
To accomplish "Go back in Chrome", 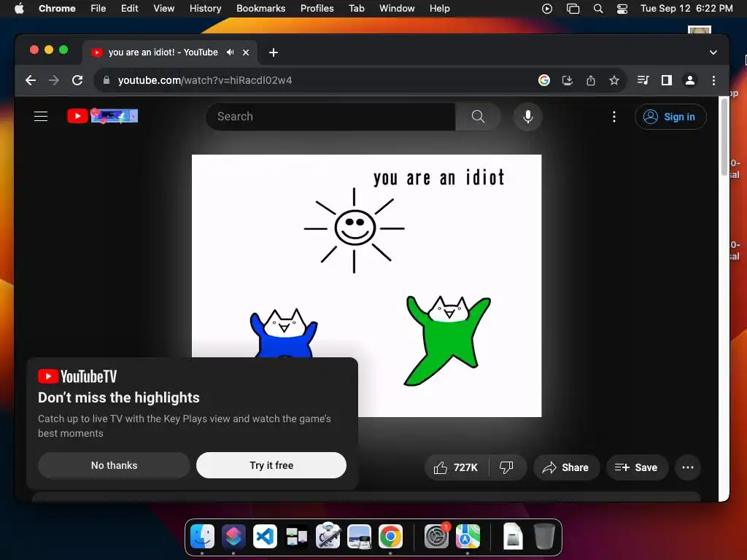I will pyautogui.click(x=31, y=80).
